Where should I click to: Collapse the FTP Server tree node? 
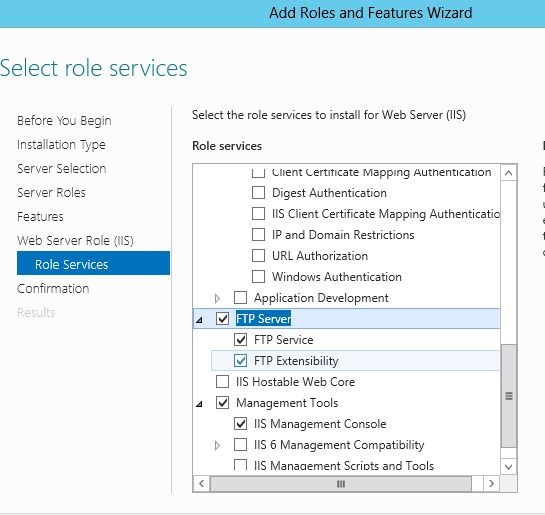199,320
